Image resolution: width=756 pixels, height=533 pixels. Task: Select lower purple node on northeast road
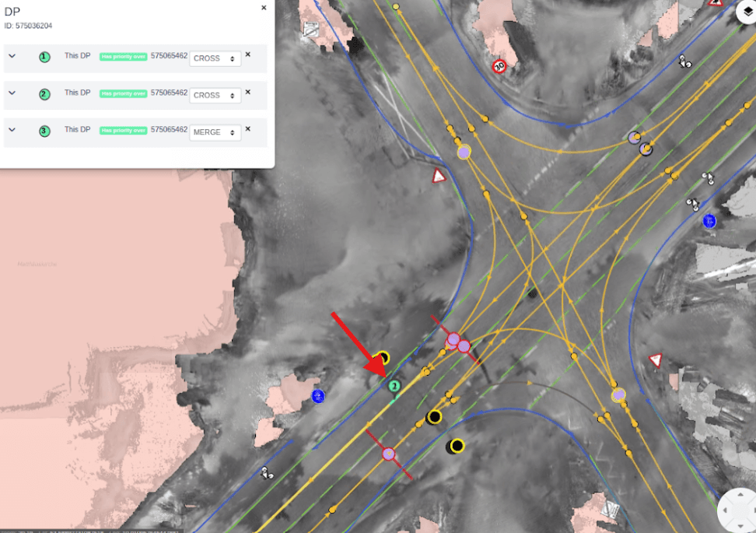click(646, 149)
